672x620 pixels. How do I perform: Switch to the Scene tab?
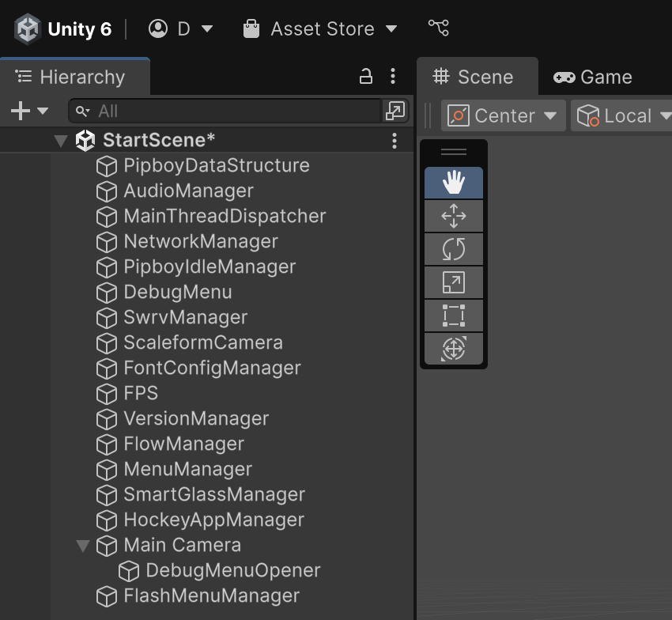pos(477,77)
